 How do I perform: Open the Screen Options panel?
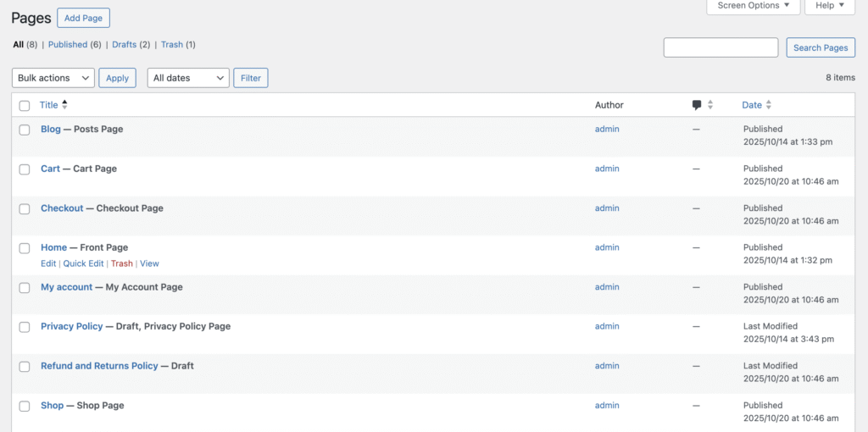tap(754, 6)
